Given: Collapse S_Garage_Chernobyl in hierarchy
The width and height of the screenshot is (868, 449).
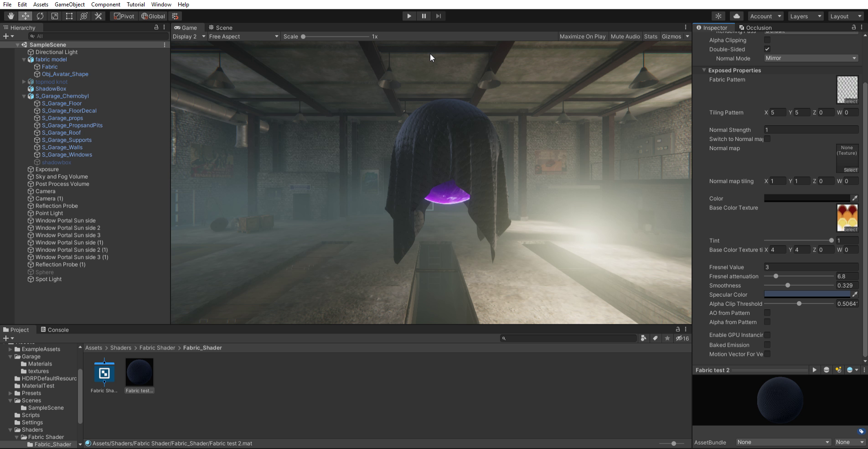Looking at the screenshot, I should [24, 96].
